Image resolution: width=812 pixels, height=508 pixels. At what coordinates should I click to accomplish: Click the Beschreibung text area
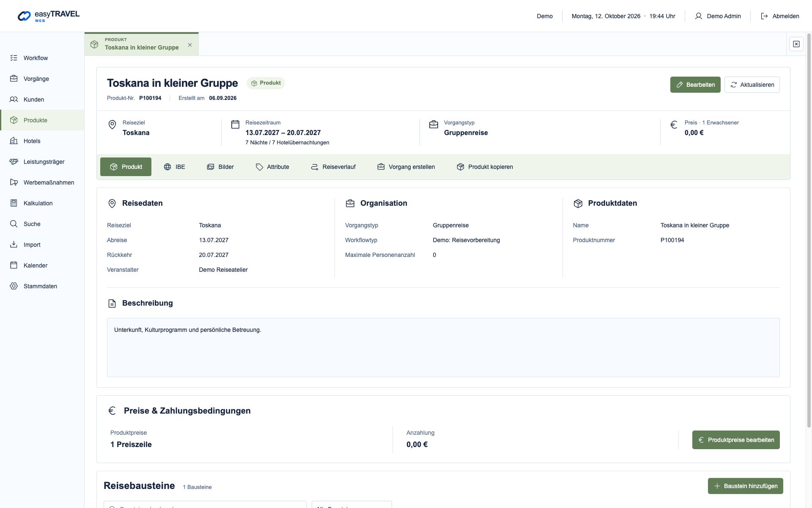pyautogui.click(x=443, y=348)
